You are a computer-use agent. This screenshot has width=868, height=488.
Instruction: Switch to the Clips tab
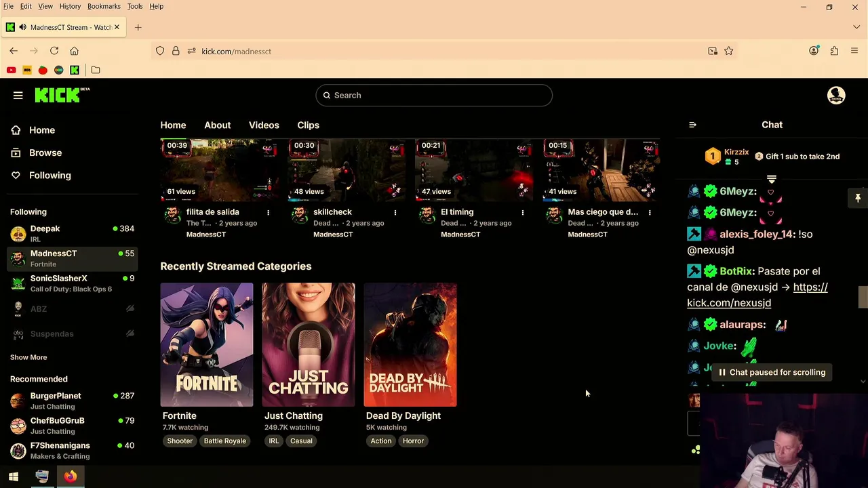coord(308,125)
